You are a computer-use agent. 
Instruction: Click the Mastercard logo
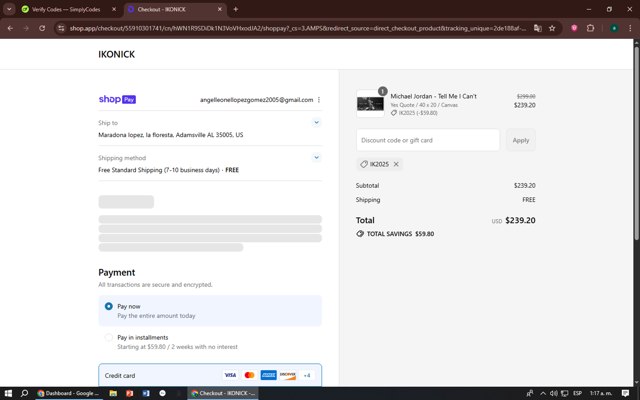coord(249,375)
